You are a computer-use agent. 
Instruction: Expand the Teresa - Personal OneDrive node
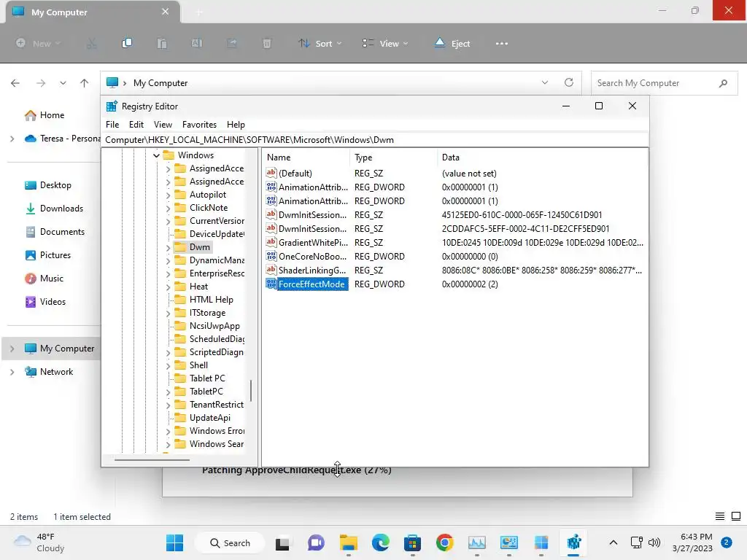(x=12, y=139)
